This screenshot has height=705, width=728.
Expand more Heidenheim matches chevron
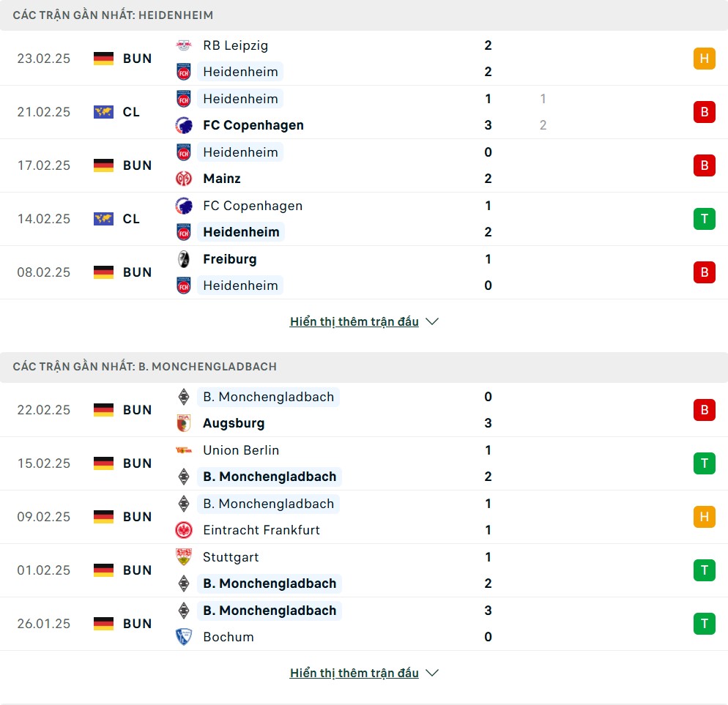(x=432, y=322)
